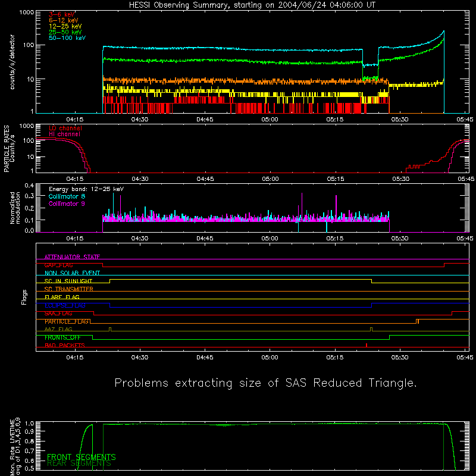Image resolution: width=476 pixels, height=476 pixels.
Task: Click the green 25-50 keV legend label
Action: click(x=65, y=32)
